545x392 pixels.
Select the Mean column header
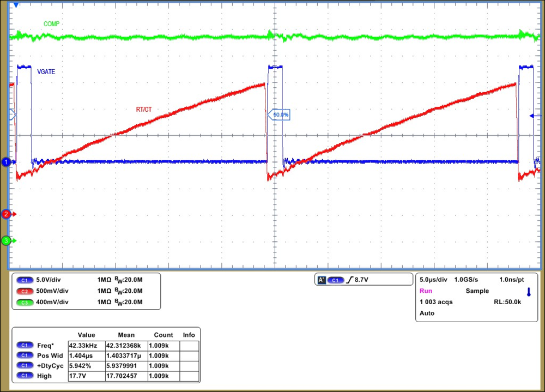click(126, 334)
